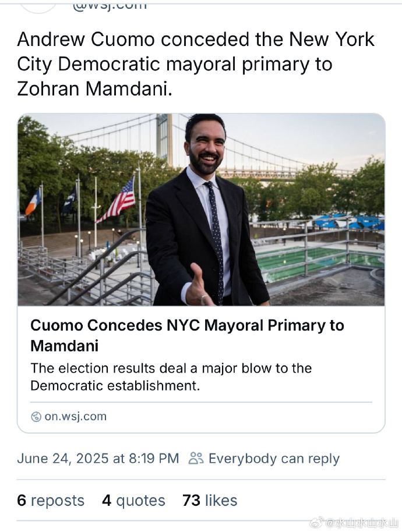Open the article preview photo
Screen dimensions: 402x532
[201, 210]
